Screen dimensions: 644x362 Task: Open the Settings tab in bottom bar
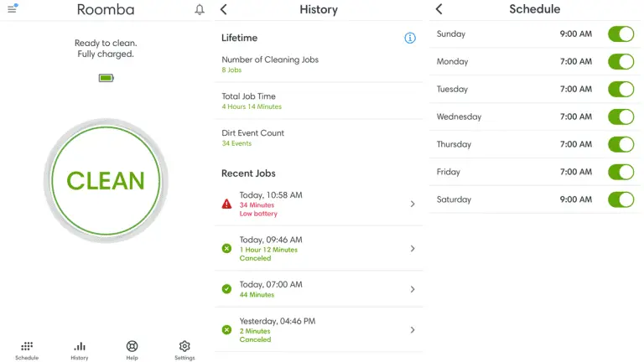point(184,350)
